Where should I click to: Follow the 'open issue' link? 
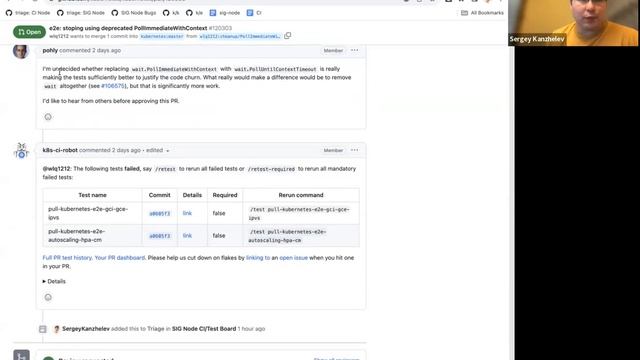(293, 258)
